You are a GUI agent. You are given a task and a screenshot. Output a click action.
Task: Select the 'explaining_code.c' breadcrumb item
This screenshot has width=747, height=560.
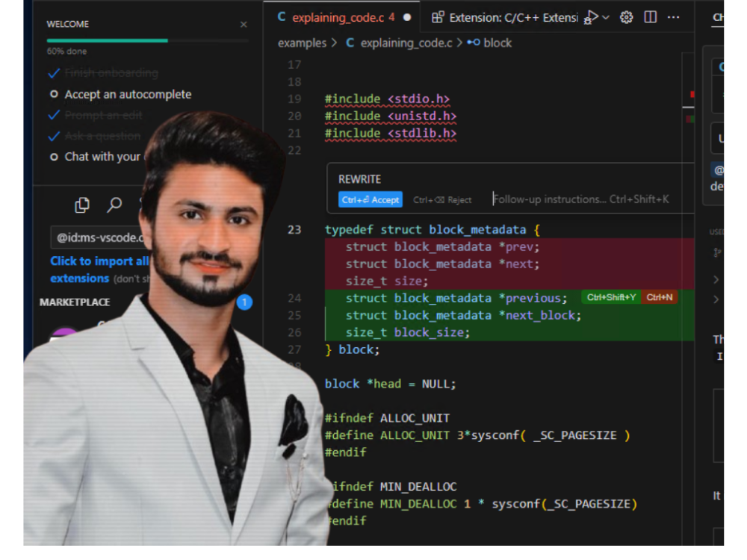[406, 43]
